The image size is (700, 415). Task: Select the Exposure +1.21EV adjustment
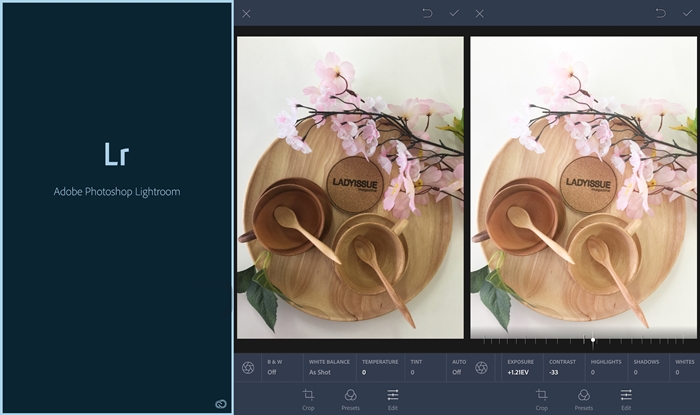coord(520,367)
